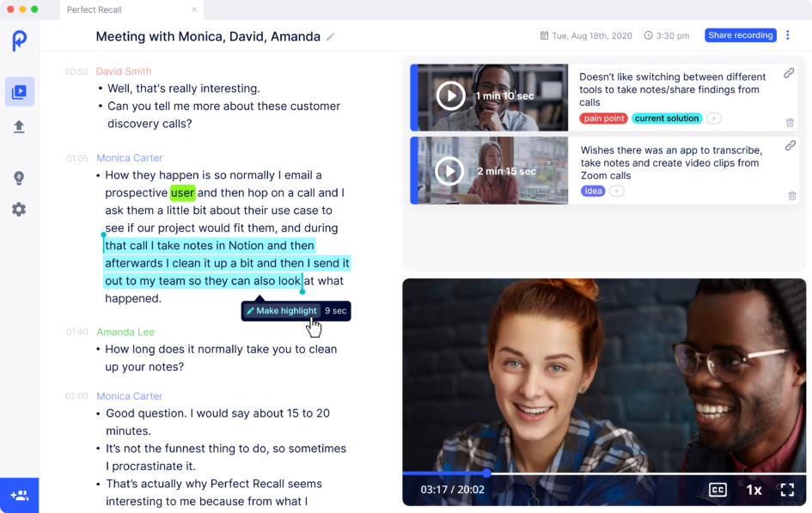Screen dimensions: 812x513
Task: Delete the 'Wishes there was an app' highlight
Action: click(791, 196)
